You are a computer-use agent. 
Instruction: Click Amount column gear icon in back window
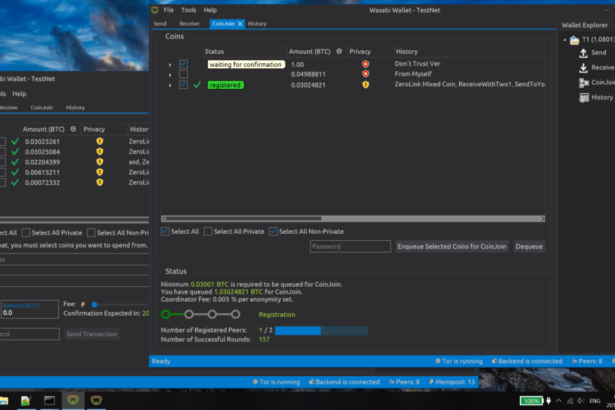[x=73, y=129]
